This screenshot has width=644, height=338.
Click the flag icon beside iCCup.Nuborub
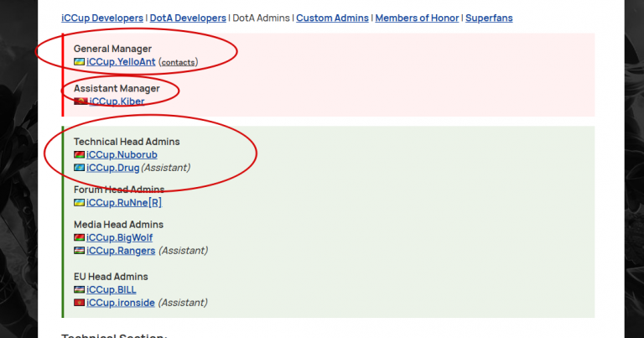pyautogui.click(x=80, y=155)
